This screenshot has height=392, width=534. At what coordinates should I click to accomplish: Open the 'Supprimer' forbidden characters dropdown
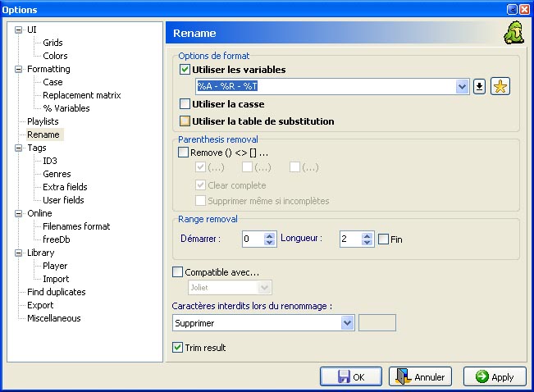coord(347,323)
